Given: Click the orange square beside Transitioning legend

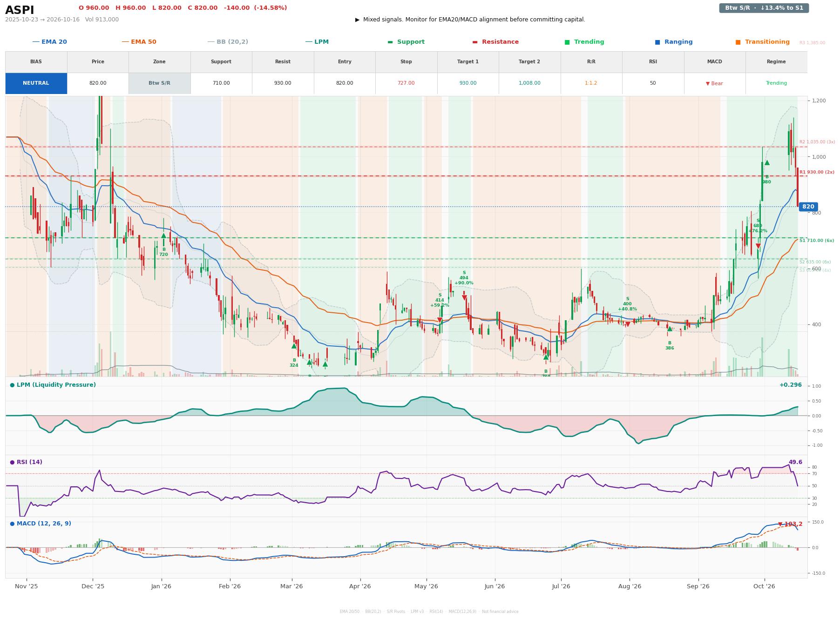Looking at the screenshot, I should [x=738, y=42].
